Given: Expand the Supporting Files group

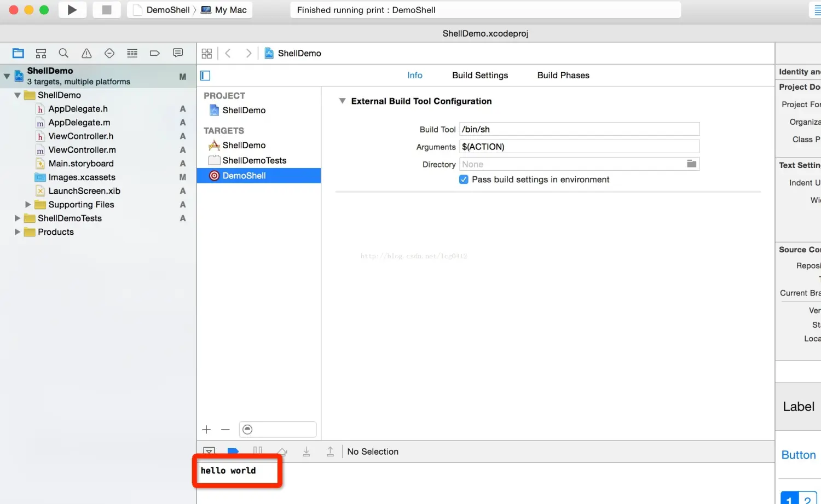Looking at the screenshot, I should [28, 205].
